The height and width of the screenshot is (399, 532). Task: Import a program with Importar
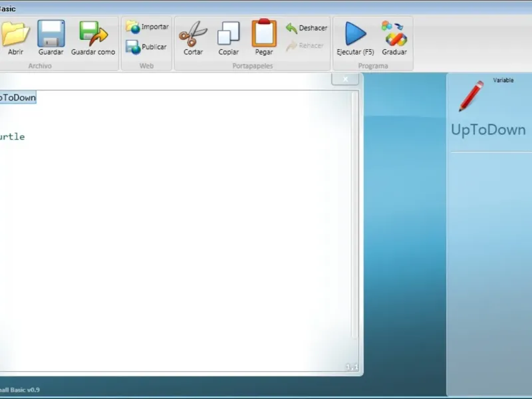147,27
